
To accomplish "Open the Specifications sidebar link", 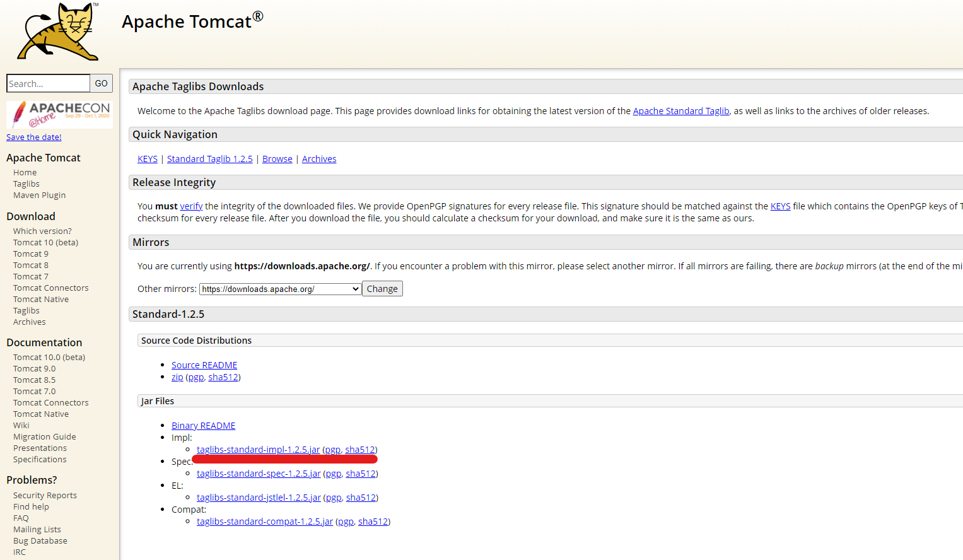I will pos(40,459).
